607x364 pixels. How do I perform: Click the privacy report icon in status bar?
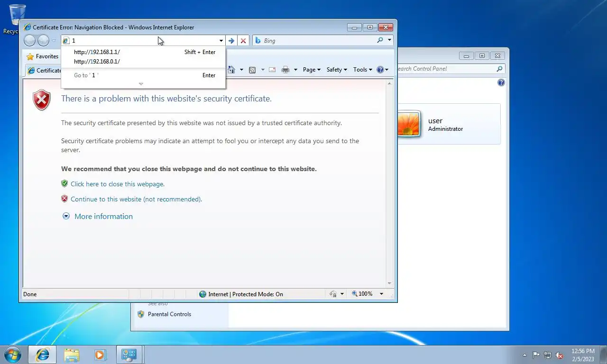pyautogui.click(x=333, y=294)
